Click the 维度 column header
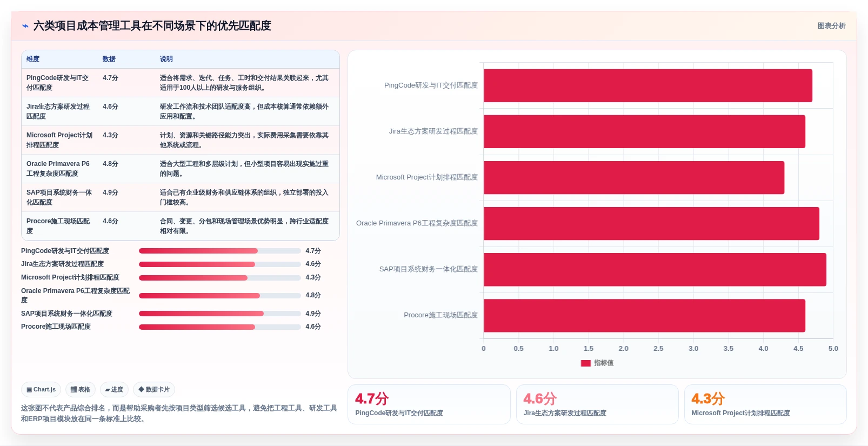The height and width of the screenshot is (446, 868). (x=33, y=59)
